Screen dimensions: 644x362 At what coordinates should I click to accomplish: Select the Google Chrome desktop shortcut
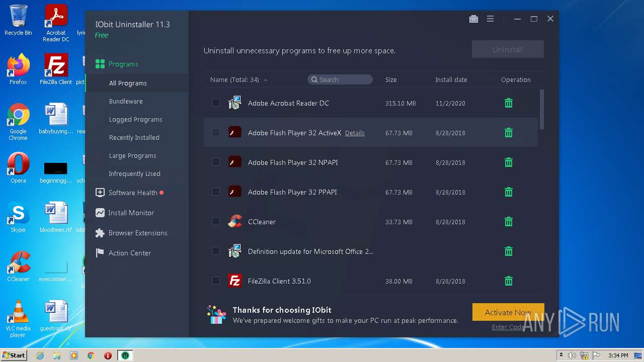[18, 122]
